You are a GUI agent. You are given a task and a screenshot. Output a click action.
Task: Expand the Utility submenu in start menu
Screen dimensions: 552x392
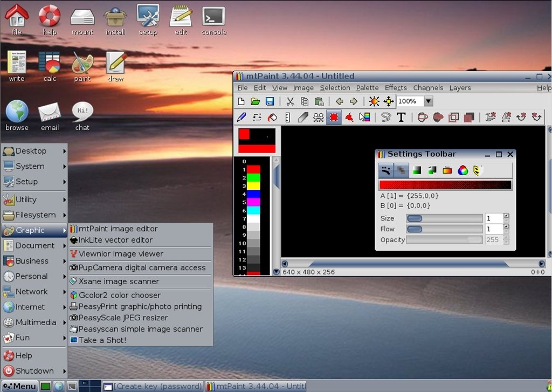pyautogui.click(x=34, y=200)
